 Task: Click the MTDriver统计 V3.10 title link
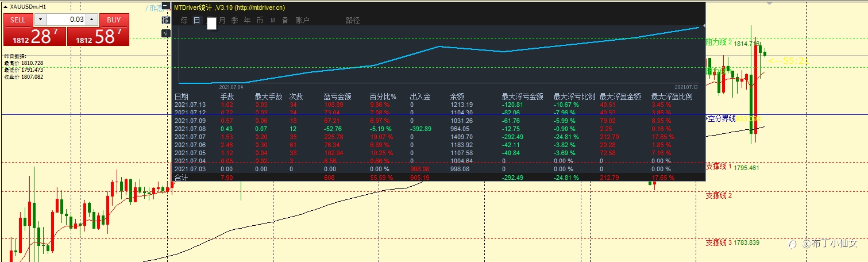point(229,7)
